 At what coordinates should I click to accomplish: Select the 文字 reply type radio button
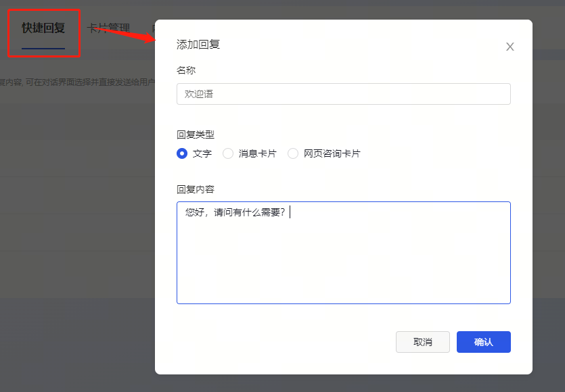181,153
